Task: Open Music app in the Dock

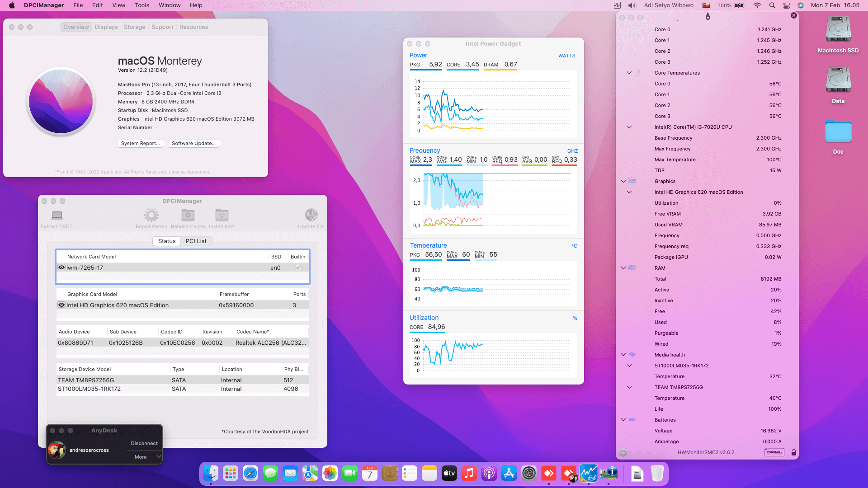Action: pyautogui.click(x=469, y=473)
